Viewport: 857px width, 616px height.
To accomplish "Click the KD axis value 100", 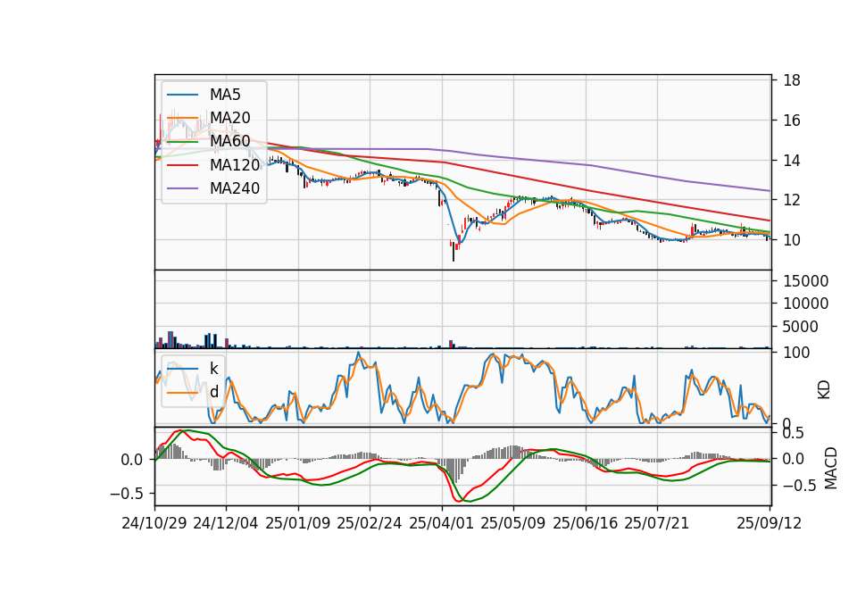I will [x=796, y=353].
